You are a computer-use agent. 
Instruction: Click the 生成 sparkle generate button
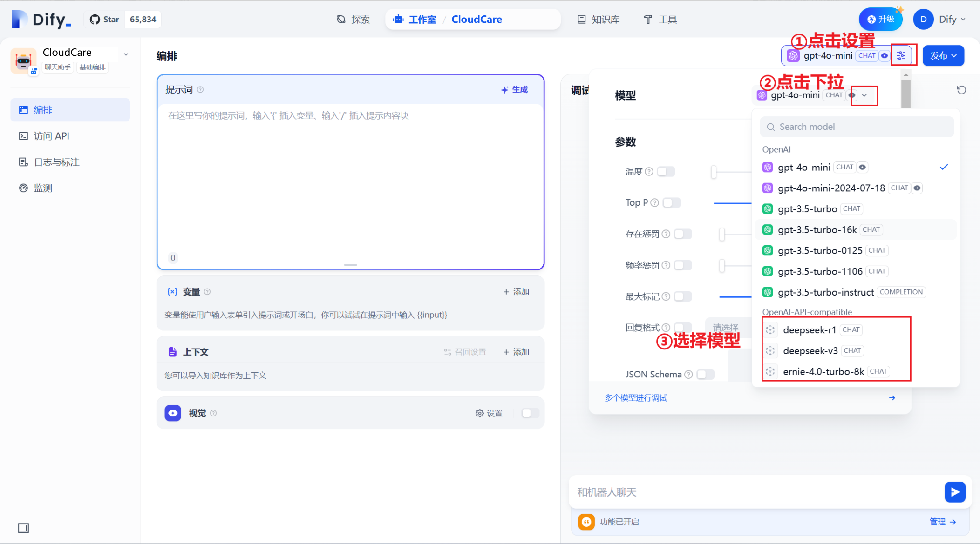point(515,89)
